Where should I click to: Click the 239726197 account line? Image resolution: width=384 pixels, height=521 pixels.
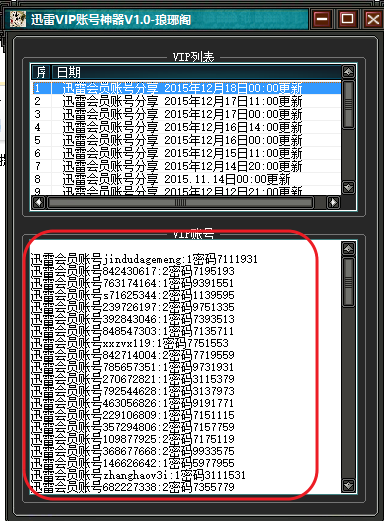pos(133,307)
